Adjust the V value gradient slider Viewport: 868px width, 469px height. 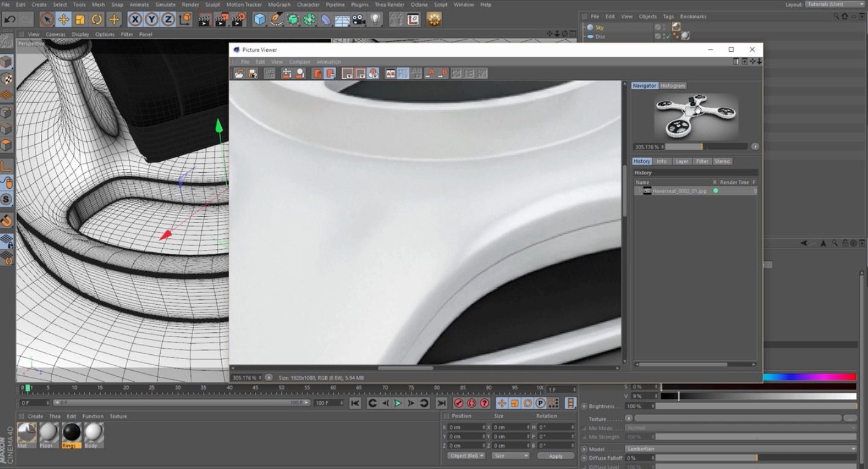pyautogui.click(x=759, y=396)
